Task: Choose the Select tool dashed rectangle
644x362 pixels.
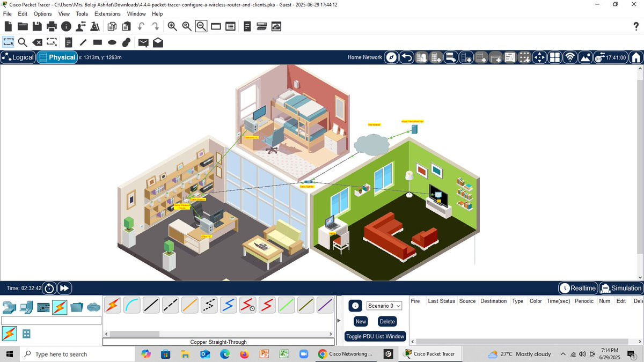Action: coord(8,42)
